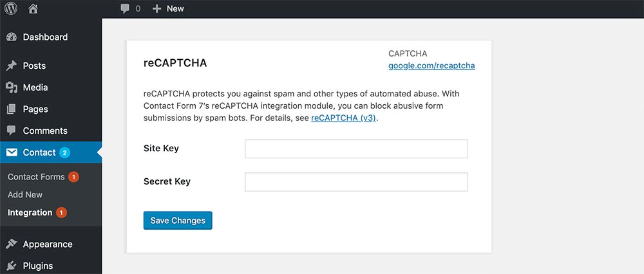Click the Plugins plug icon
644x274 pixels.
(12, 266)
